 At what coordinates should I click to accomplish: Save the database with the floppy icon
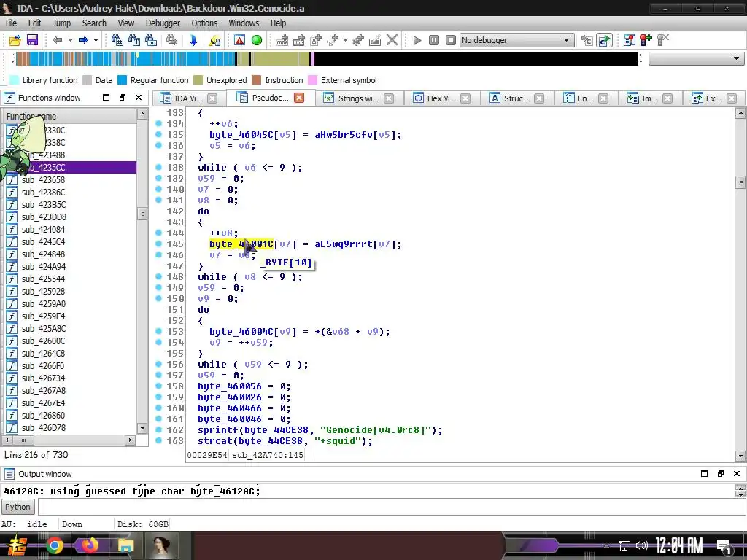pyautogui.click(x=32, y=40)
